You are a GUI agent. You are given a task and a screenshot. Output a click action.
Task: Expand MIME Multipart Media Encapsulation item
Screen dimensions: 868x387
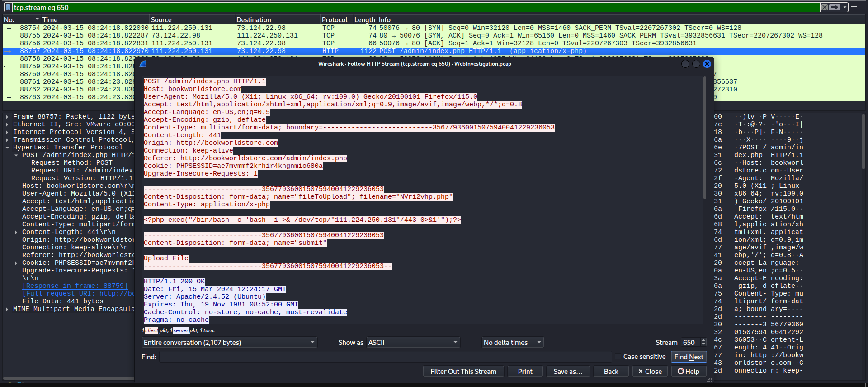point(7,309)
